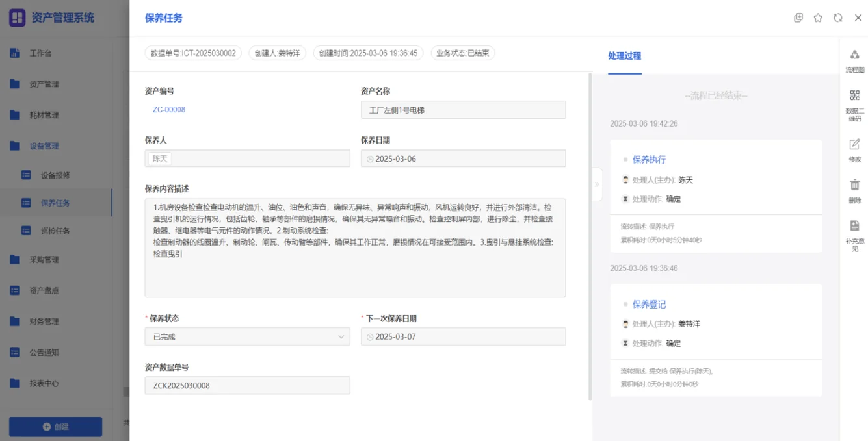Click the 创建时间 tag

(368, 53)
